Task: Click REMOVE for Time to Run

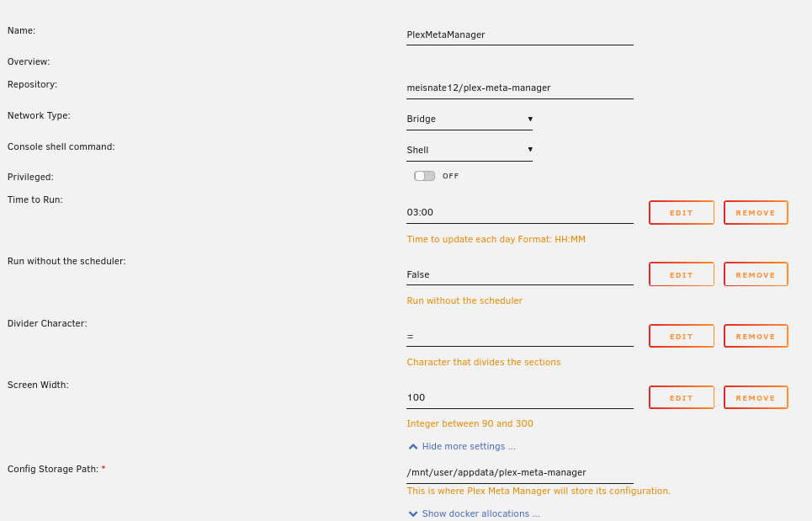Action: pyautogui.click(x=756, y=212)
